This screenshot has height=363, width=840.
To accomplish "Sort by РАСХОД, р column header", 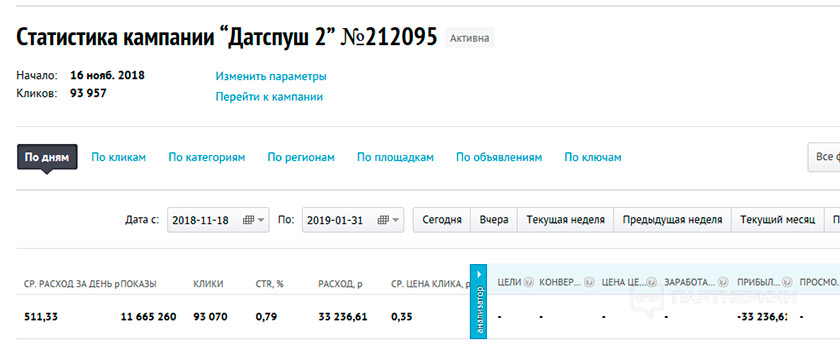I will click(x=340, y=284).
